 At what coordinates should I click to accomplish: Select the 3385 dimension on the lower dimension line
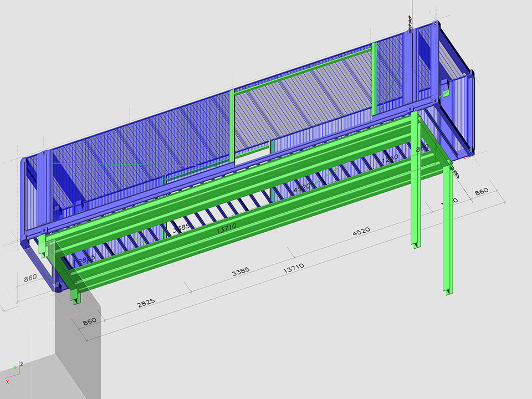(241, 270)
